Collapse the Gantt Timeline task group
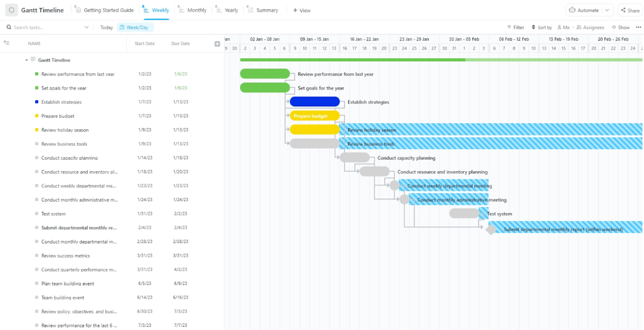Screen dimensions: 644x330 (x=26, y=60)
